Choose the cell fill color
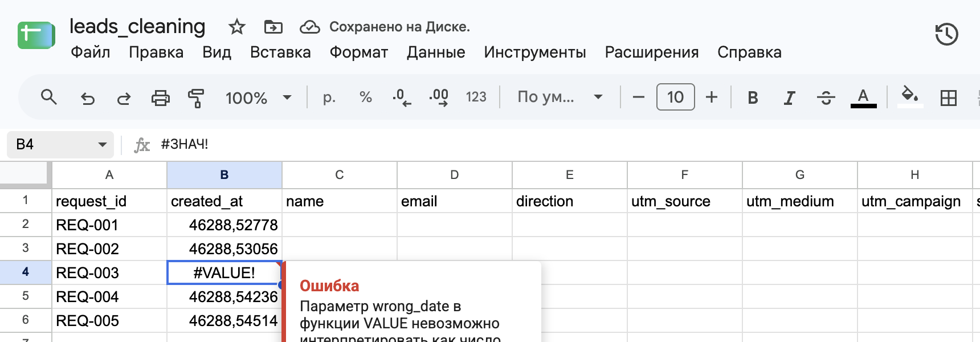This screenshot has width=980, height=342. [x=910, y=97]
